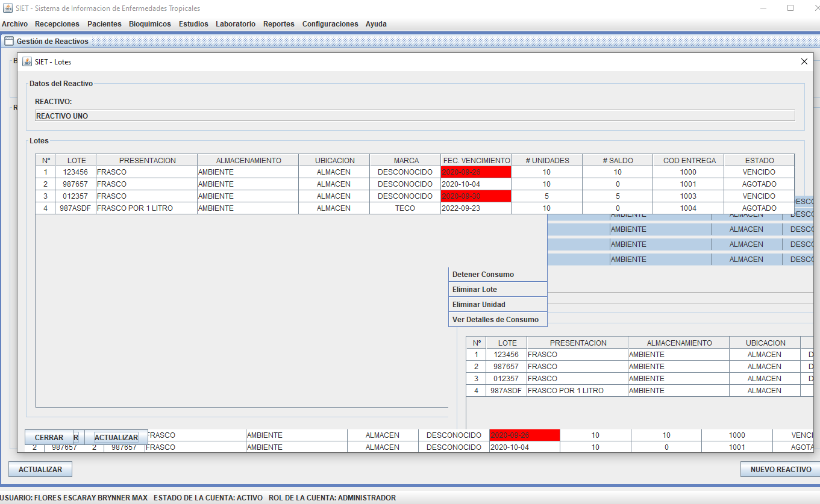The width and height of the screenshot is (820, 504).
Task: Click the # UNIDADES column header
Action: pos(547,160)
